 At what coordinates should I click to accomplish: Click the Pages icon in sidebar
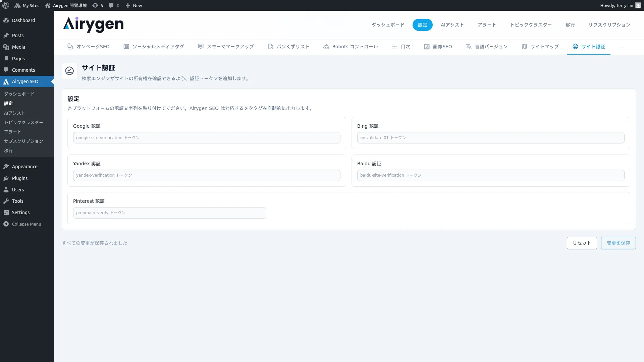pos(6,59)
